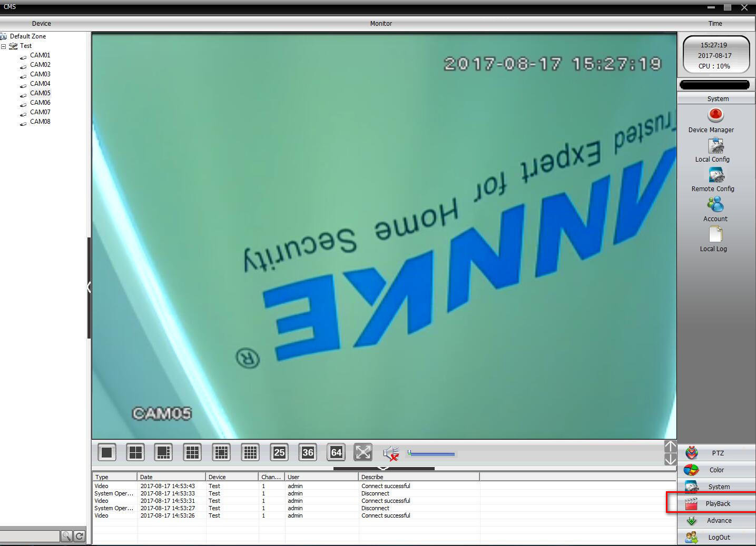Adjust the volume slider
This screenshot has height=546, width=756.
click(431, 453)
